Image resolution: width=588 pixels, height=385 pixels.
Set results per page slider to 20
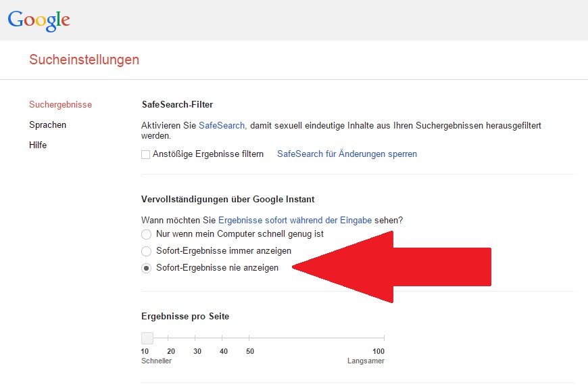[x=168, y=338]
